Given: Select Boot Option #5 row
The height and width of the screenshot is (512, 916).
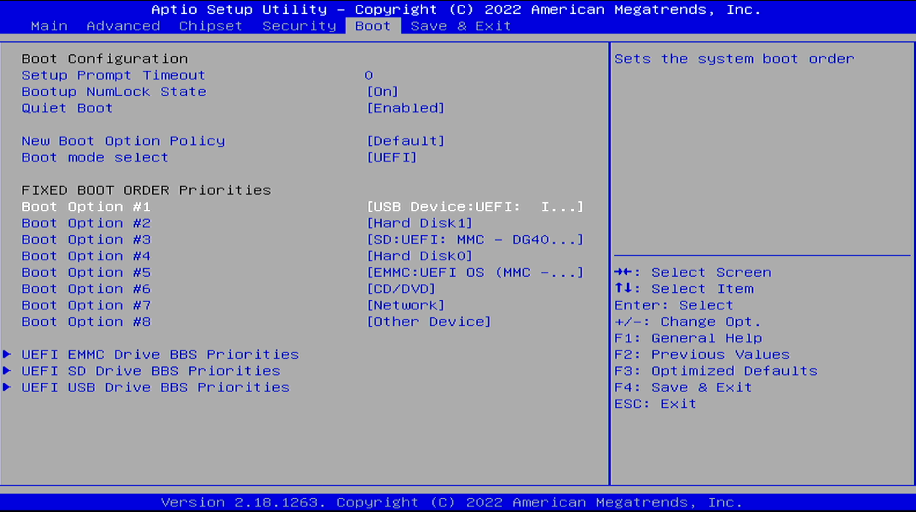Looking at the screenshot, I should point(86,272).
